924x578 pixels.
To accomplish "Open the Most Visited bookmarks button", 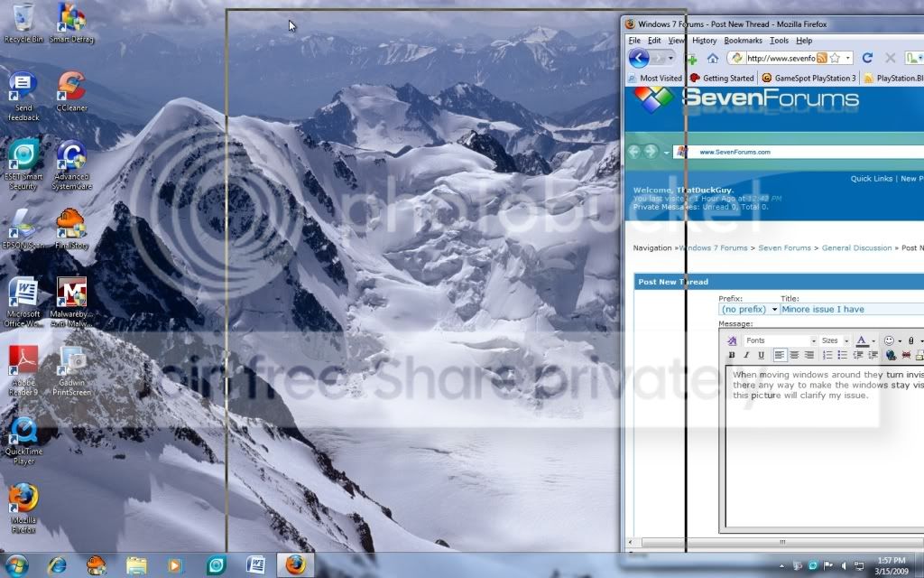I will click(x=655, y=78).
